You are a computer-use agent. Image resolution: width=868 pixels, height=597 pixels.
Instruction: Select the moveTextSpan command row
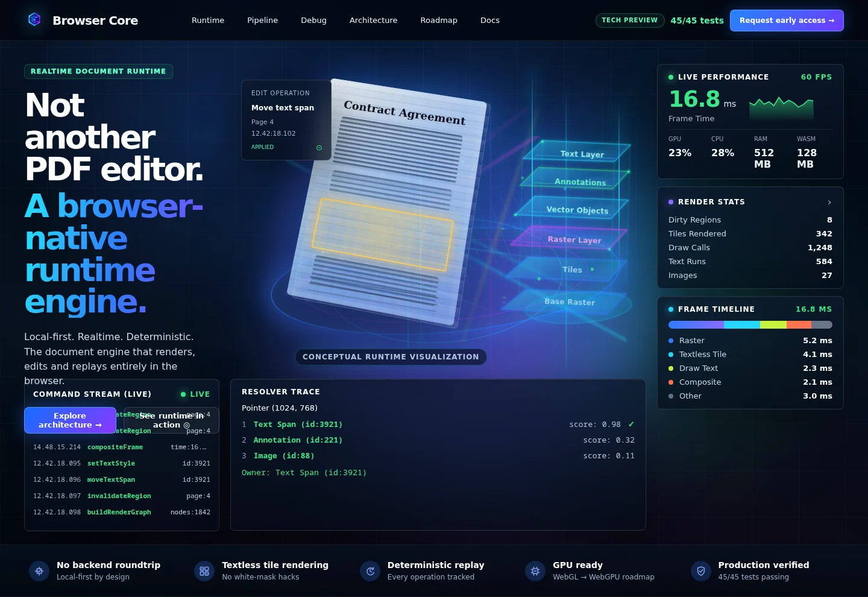[122, 480]
